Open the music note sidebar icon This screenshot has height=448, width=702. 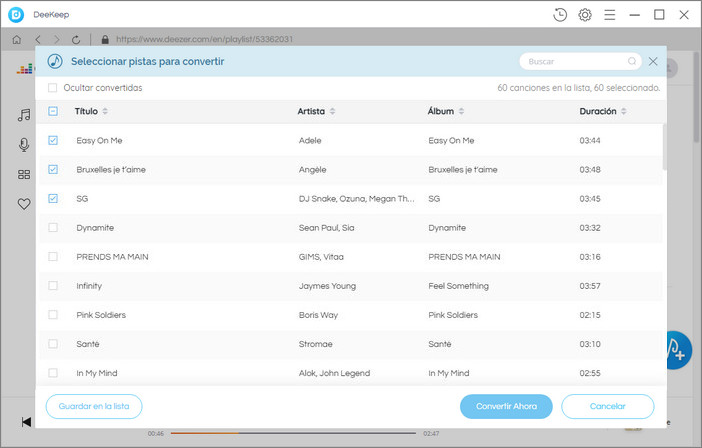tap(24, 115)
